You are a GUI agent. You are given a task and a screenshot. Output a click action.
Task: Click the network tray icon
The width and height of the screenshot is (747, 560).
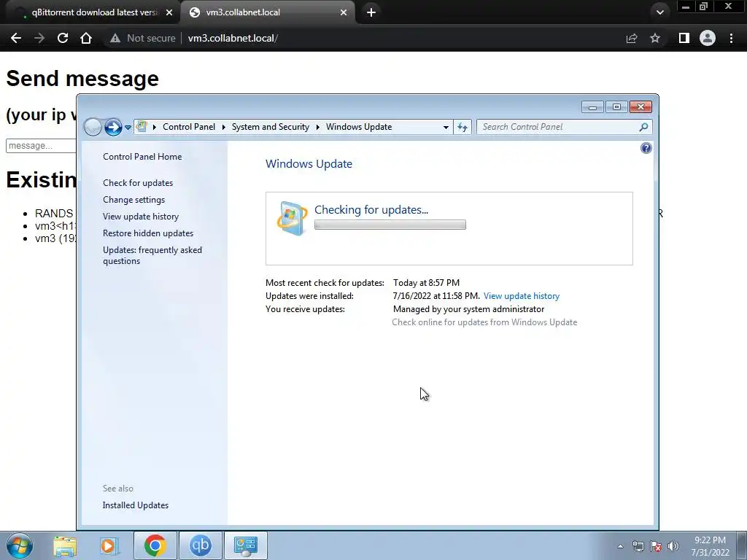(638, 547)
